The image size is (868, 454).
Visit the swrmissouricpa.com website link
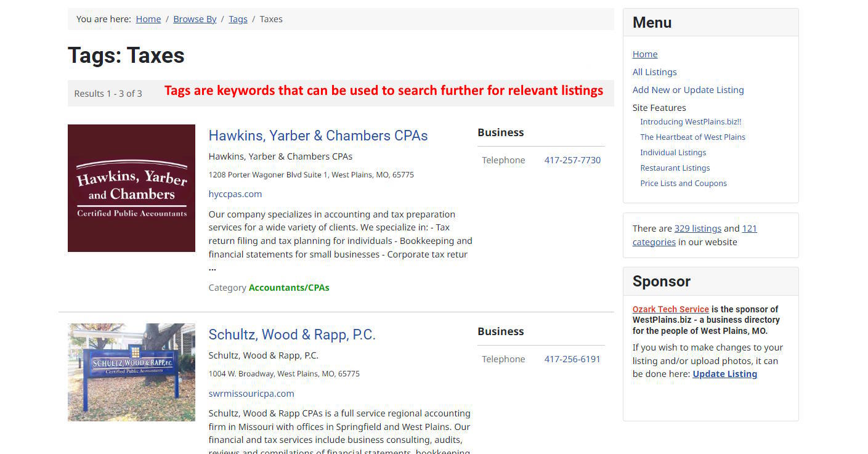tap(251, 394)
